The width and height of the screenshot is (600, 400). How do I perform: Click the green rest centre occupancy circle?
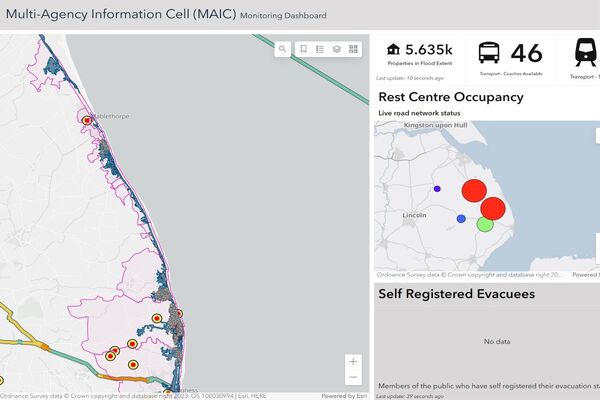(x=485, y=223)
